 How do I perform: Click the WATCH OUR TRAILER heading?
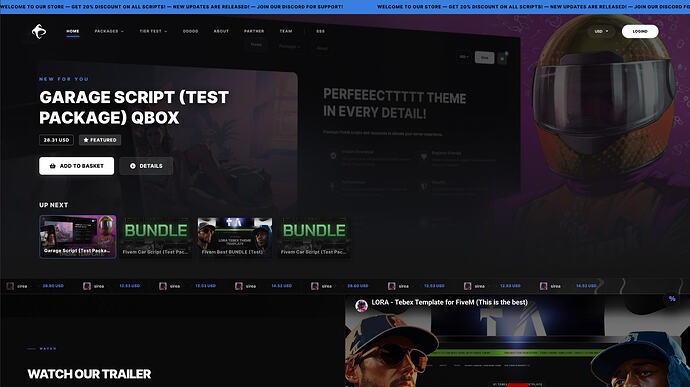[89, 374]
